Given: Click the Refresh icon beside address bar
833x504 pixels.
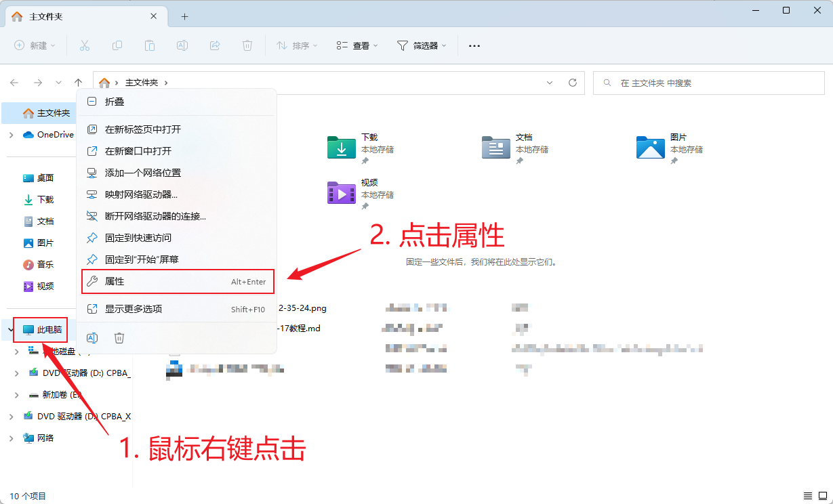Looking at the screenshot, I should click(x=573, y=83).
